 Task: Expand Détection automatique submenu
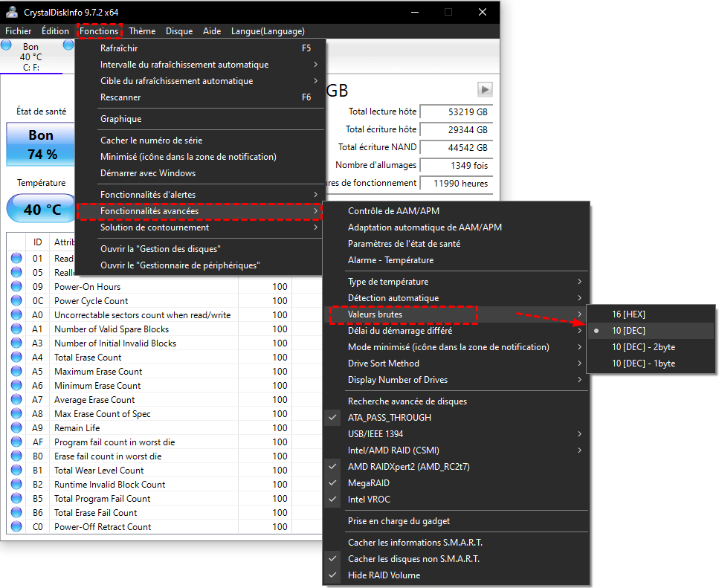(x=457, y=298)
